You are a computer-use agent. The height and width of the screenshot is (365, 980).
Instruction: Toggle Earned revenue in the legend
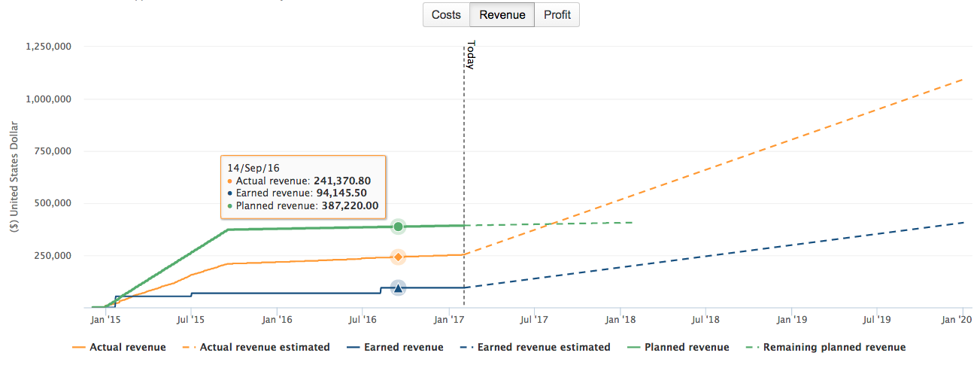pyautogui.click(x=403, y=348)
